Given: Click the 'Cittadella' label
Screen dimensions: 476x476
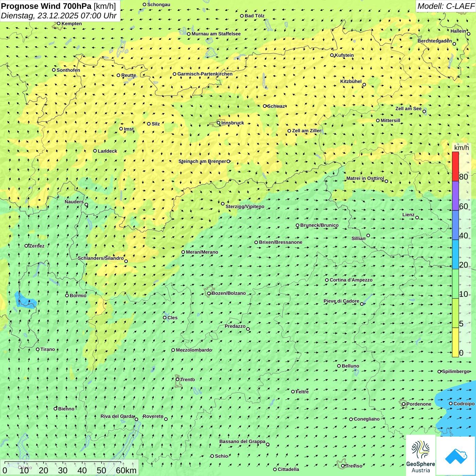Looking at the screenshot, I should (x=288, y=470).
